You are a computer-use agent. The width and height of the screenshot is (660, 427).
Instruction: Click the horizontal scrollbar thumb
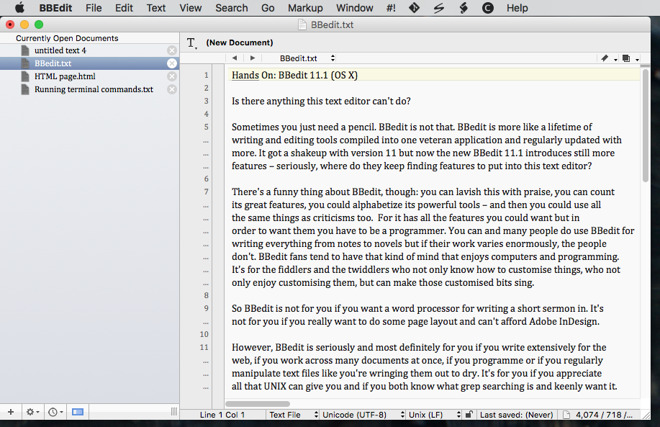pyautogui.click(x=258, y=404)
